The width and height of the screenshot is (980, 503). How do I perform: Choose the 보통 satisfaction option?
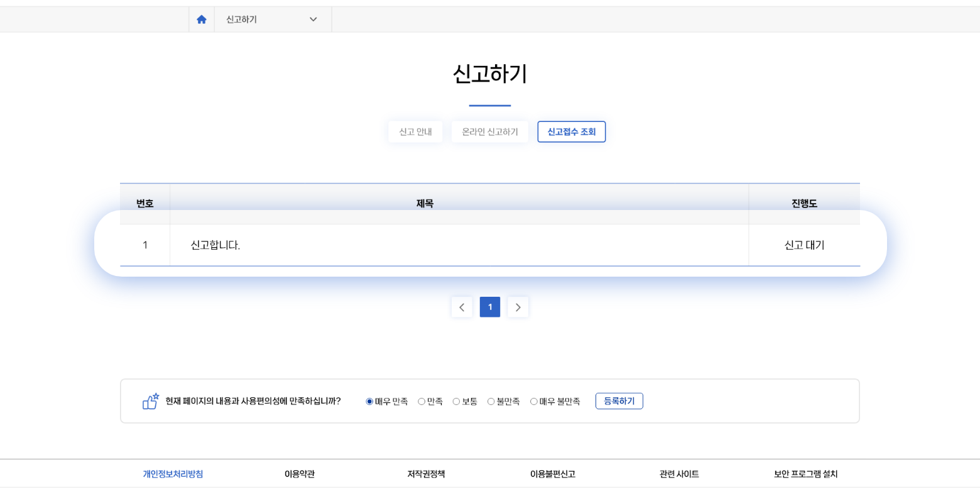pos(456,402)
